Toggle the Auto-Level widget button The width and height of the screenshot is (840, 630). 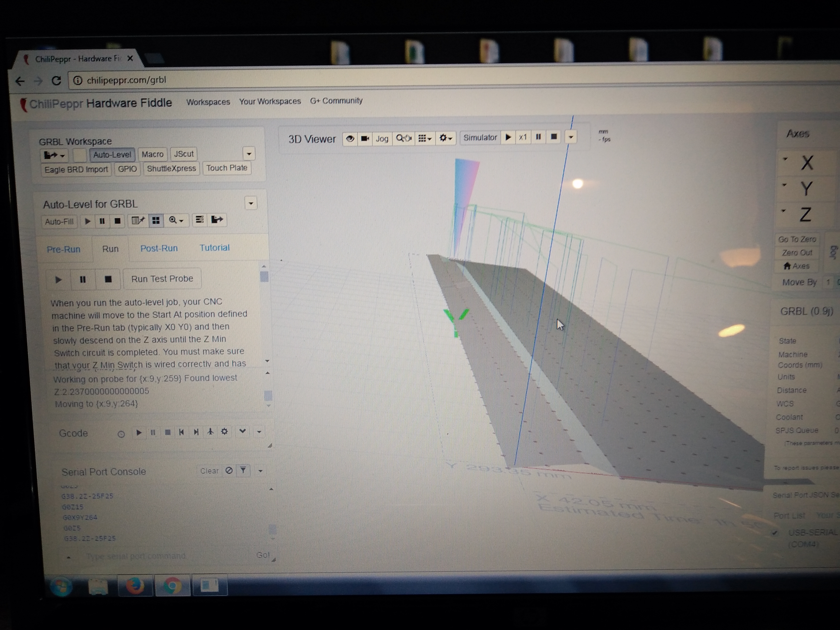tap(112, 155)
